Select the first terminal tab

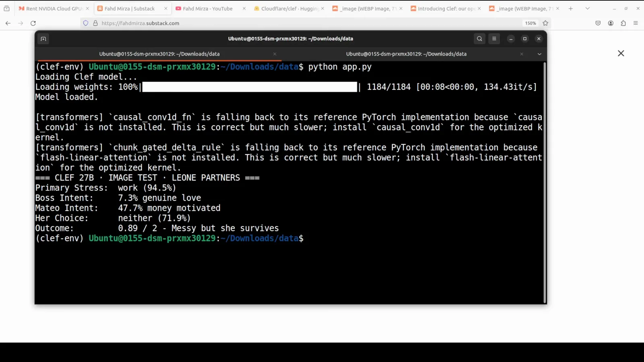(159, 54)
